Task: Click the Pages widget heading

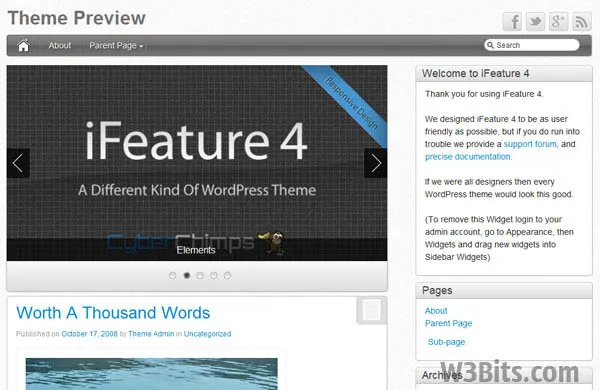Action: tap(437, 290)
